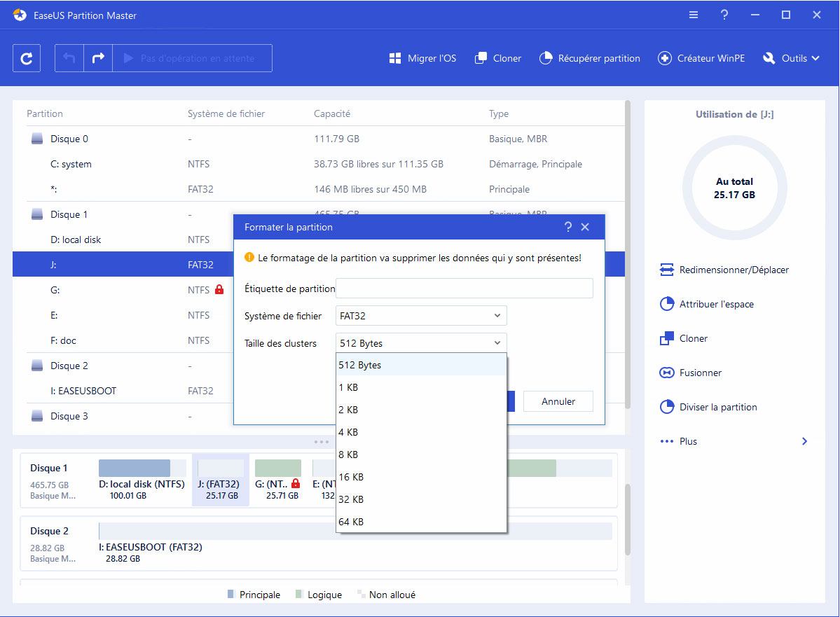The height and width of the screenshot is (617, 840).
Task: Click the panel splitter dots handle
Action: click(322, 442)
